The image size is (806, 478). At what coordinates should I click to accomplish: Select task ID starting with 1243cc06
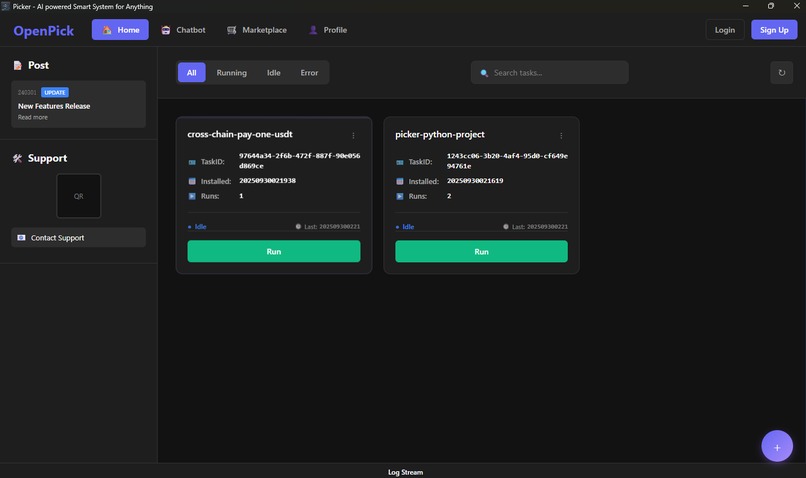tap(507, 160)
